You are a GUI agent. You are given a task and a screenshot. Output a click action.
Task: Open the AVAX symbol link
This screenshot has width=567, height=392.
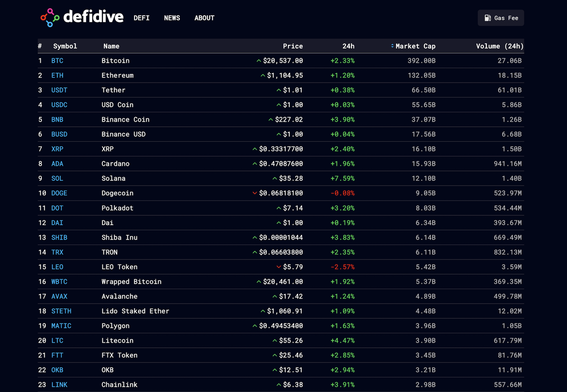(x=59, y=296)
